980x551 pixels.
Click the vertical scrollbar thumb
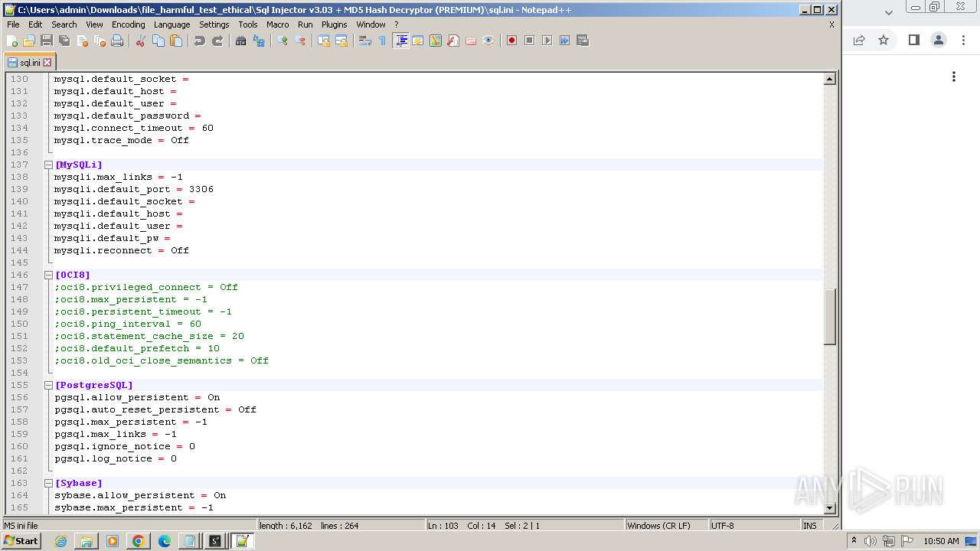coord(829,317)
